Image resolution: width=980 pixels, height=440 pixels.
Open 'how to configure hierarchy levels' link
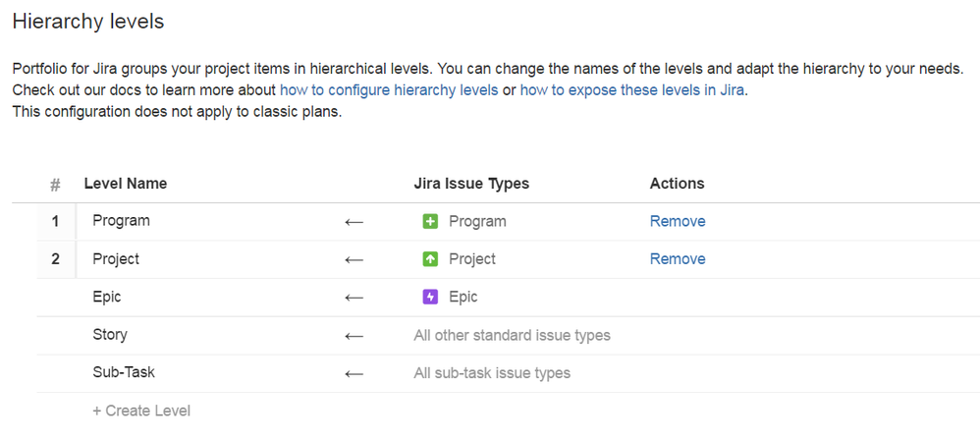(389, 89)
